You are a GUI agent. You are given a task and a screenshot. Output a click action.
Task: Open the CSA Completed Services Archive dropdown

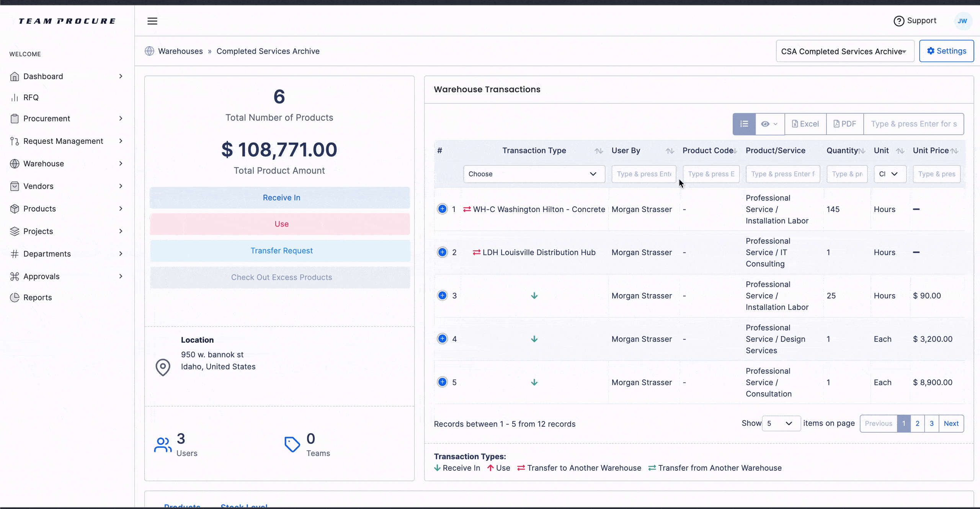coord(845,51)
